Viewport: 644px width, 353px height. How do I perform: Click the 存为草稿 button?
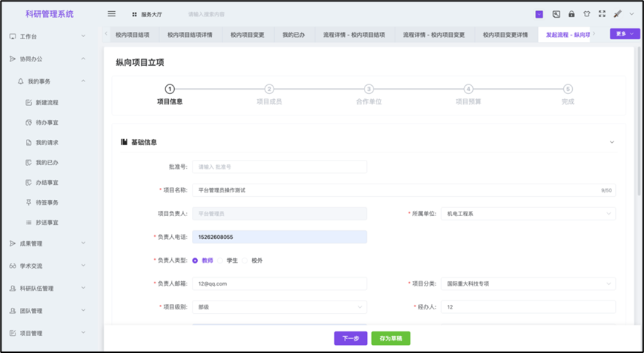tap(391, 338)
